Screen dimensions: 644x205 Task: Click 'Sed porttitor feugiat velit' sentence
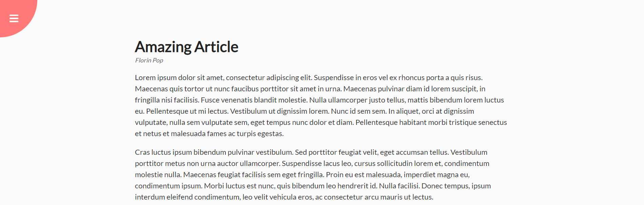(x=336, y=152)
